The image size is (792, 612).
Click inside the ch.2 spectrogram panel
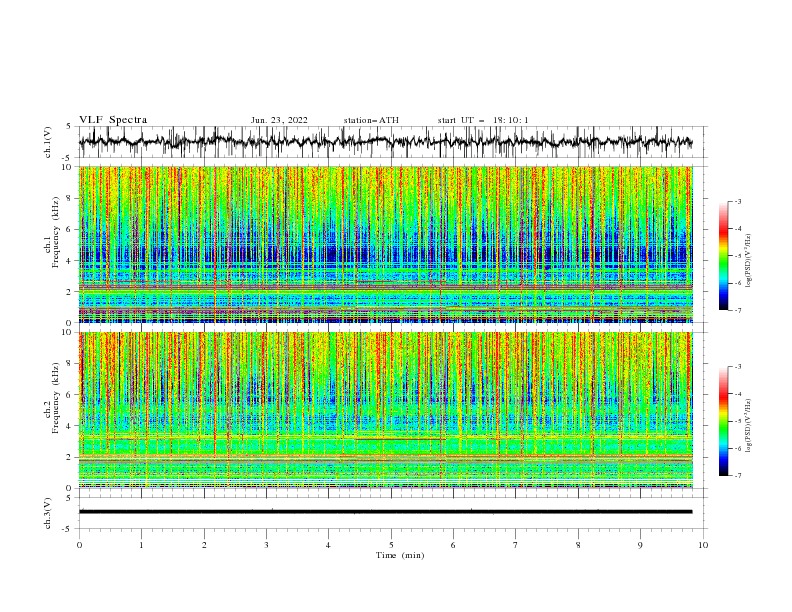tap(386, 410)
